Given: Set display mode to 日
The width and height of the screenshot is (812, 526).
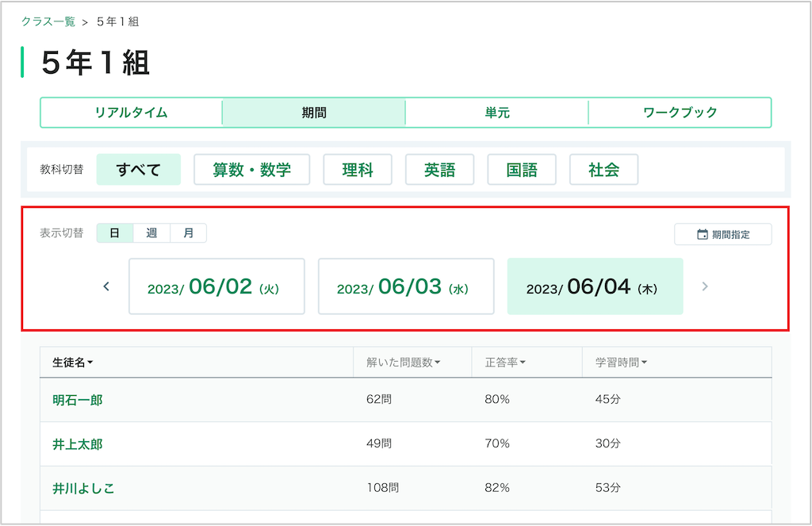Looking at the screenshot, I should click(114, 233).
